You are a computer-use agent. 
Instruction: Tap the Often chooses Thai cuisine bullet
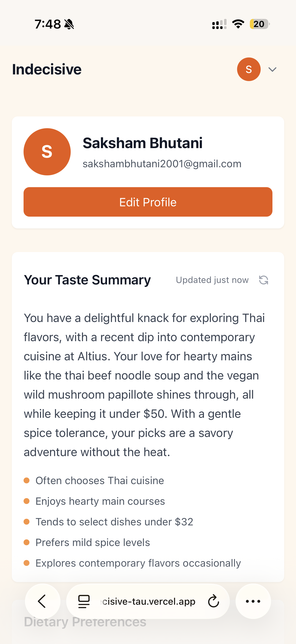pyautogui.click(x=100, y=480)
